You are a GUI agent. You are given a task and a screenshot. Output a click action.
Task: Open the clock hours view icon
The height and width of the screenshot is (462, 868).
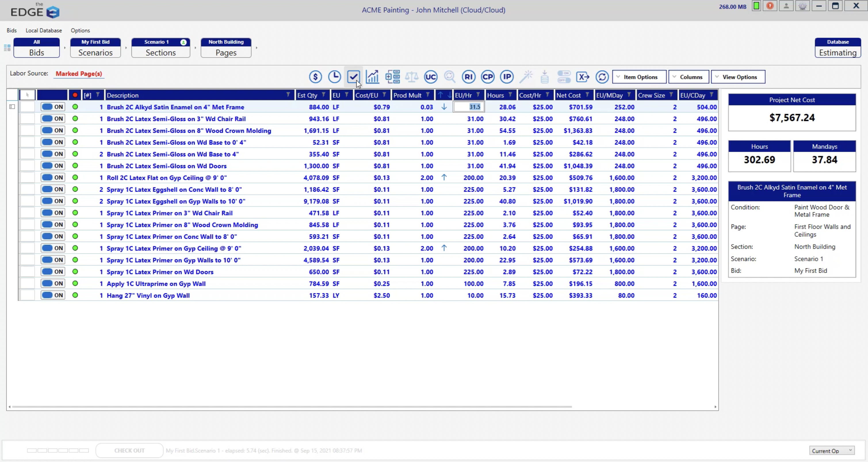(x=334, y=77)
